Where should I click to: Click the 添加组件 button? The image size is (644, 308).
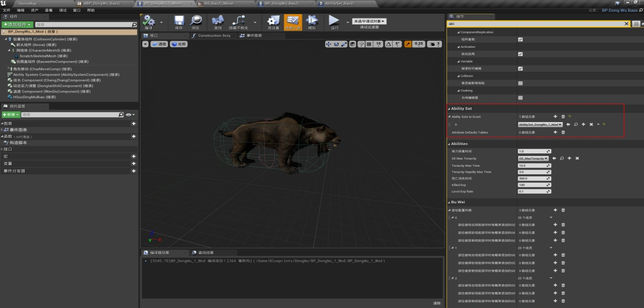[17, 24]
